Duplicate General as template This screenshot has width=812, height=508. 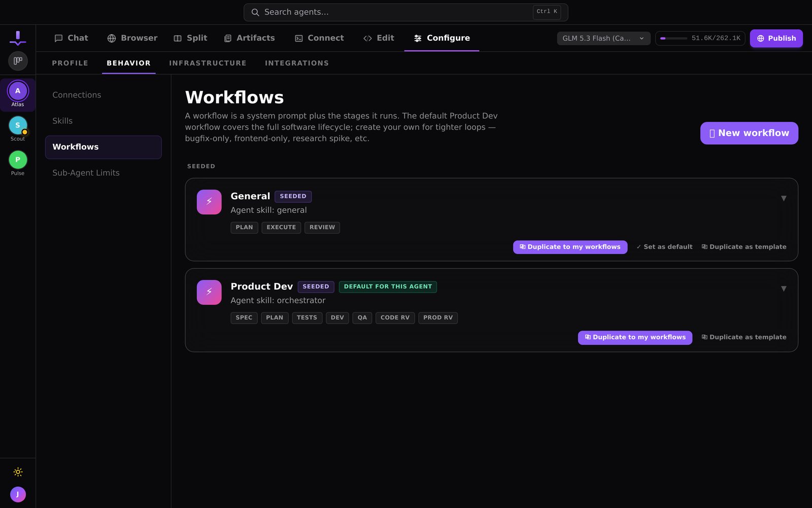[x=744, y=247]
